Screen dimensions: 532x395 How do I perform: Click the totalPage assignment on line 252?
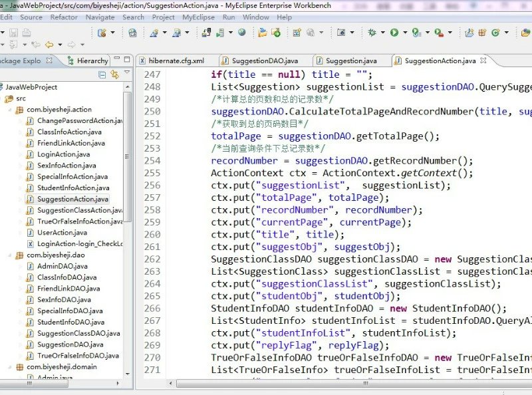[325, 136]
